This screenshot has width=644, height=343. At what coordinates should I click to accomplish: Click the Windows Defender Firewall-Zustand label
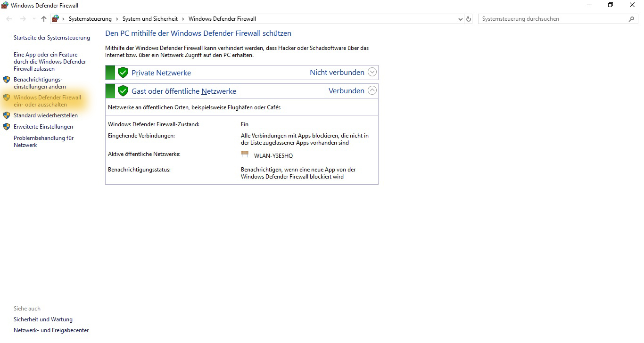(154, 124)
